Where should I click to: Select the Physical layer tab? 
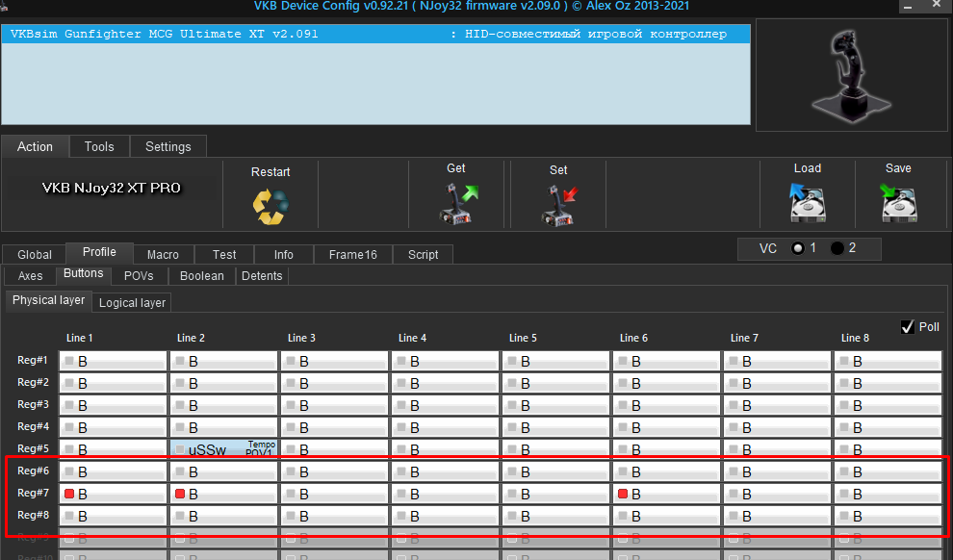[x=49, y=300]
